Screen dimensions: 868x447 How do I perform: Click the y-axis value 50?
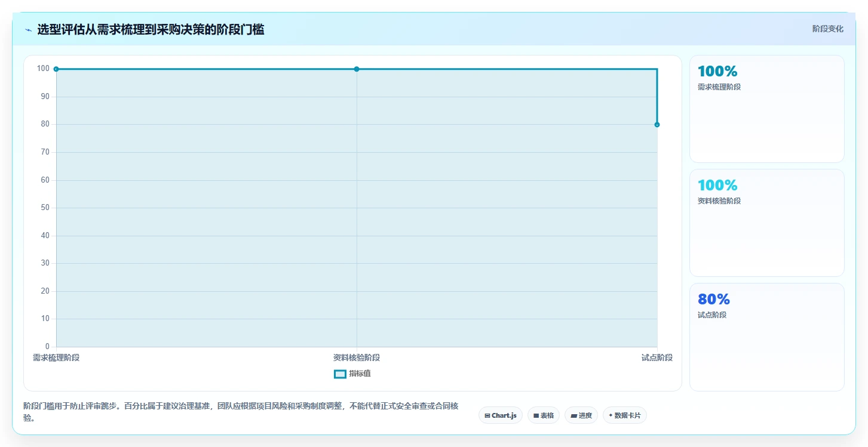click(45, 208)
